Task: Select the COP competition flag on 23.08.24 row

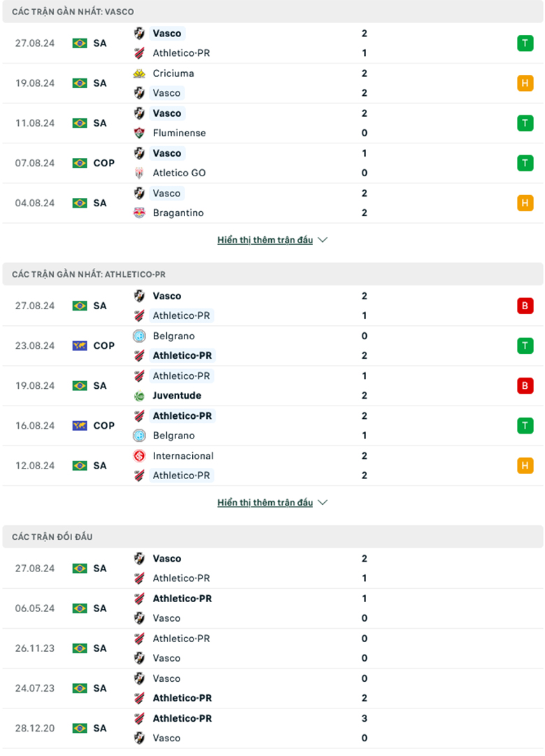Action: pyautogui.click(x=79, y=345)
